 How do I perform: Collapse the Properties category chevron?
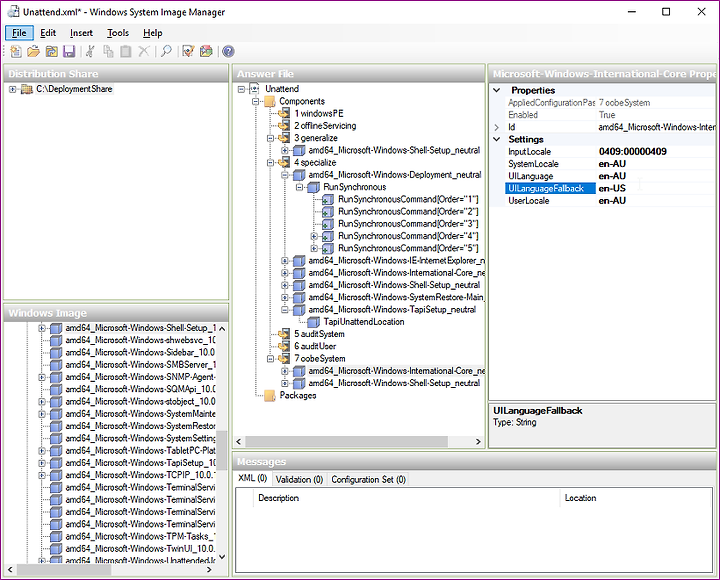tap(497, 90)
